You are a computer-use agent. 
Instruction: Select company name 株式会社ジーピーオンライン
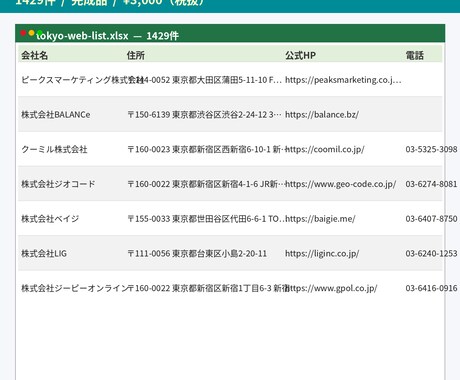tap(75, 288)
